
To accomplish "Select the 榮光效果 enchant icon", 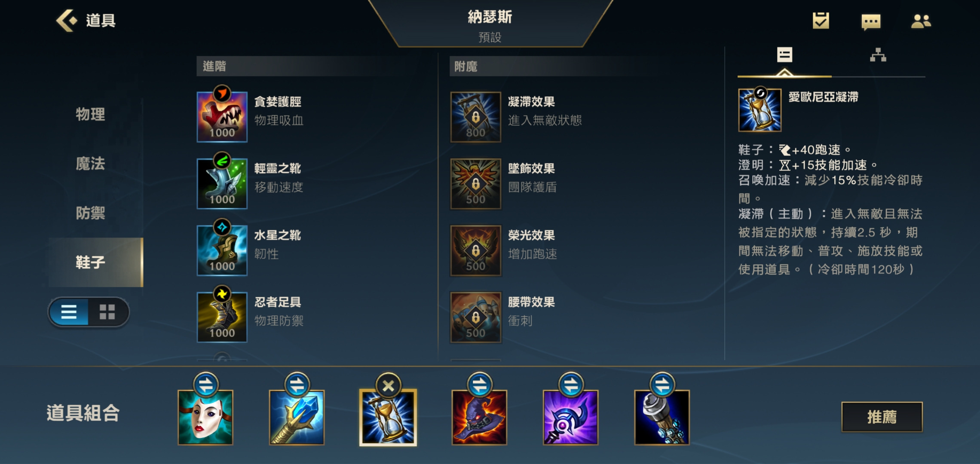I will [x=475, y=250].
